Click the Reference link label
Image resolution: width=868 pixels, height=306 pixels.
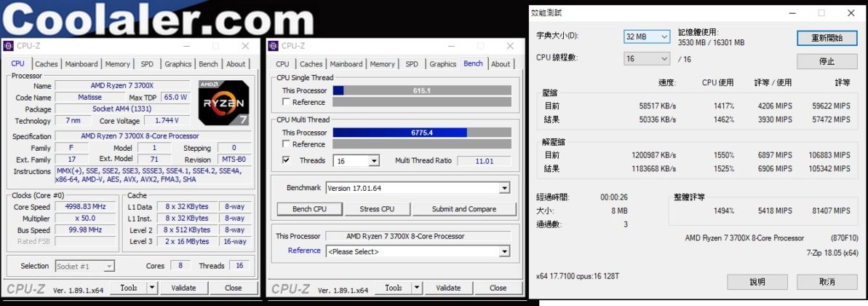[x=304, y=251]
